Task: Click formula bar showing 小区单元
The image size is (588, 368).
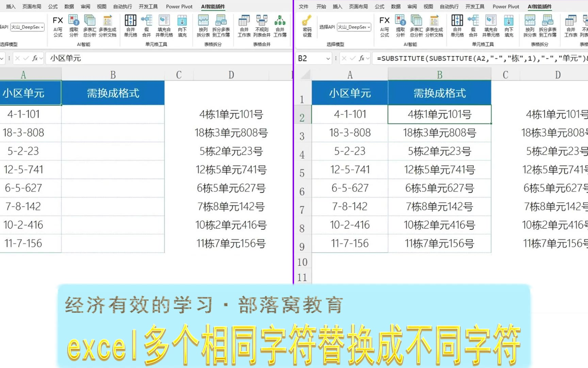Action: click(x=168, y=58)
